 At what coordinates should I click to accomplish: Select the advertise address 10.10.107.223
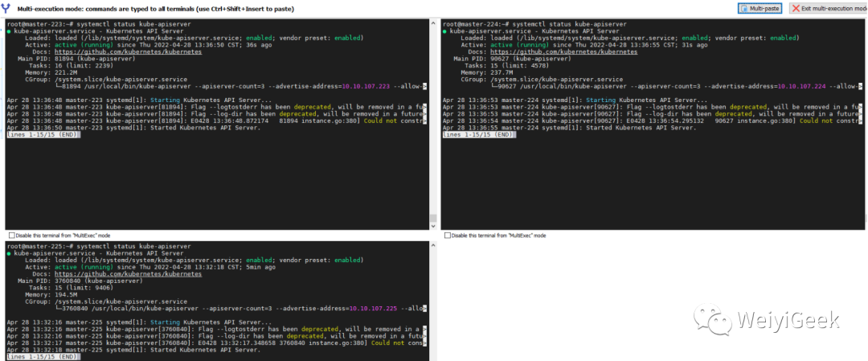point(366,86)
